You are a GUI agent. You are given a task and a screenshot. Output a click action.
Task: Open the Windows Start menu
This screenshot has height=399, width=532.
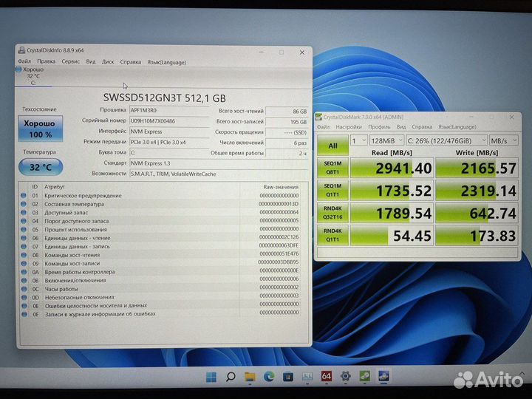click(x=211, y=377)
